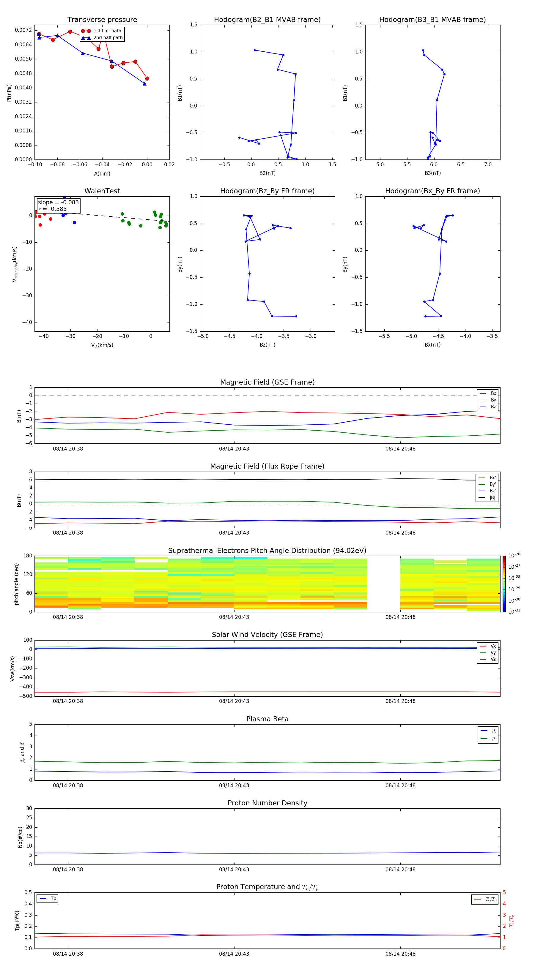Click the "Hodogram(Bx_By FR frame)" title
Screen dimensions: 535x980
coord(432,191)
